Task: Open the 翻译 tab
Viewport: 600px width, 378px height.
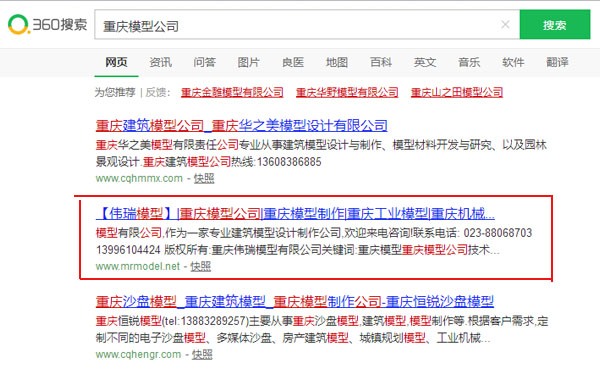Action: [558, 62]
